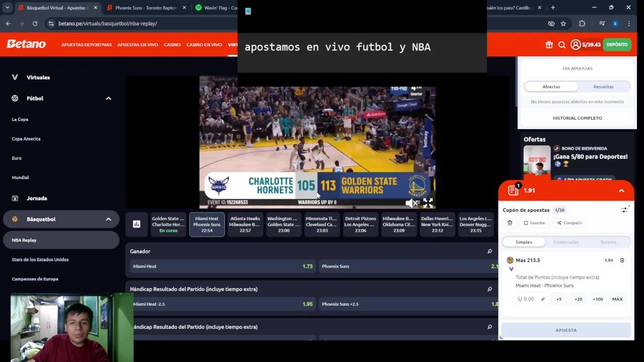Image resolution: width=644 pixels, height=362 pixels.
Task: Collapse the Fútbol sidebar section
Action: click(108, 99)
